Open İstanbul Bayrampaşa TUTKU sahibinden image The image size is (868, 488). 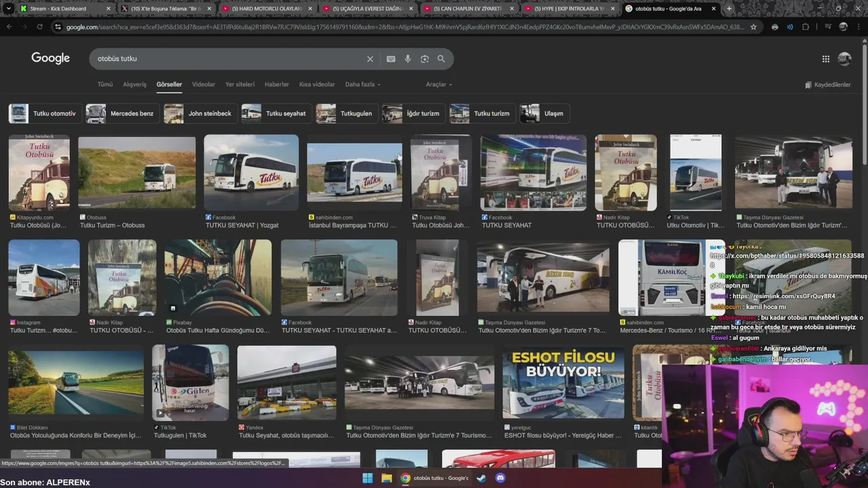click(354, 173)
